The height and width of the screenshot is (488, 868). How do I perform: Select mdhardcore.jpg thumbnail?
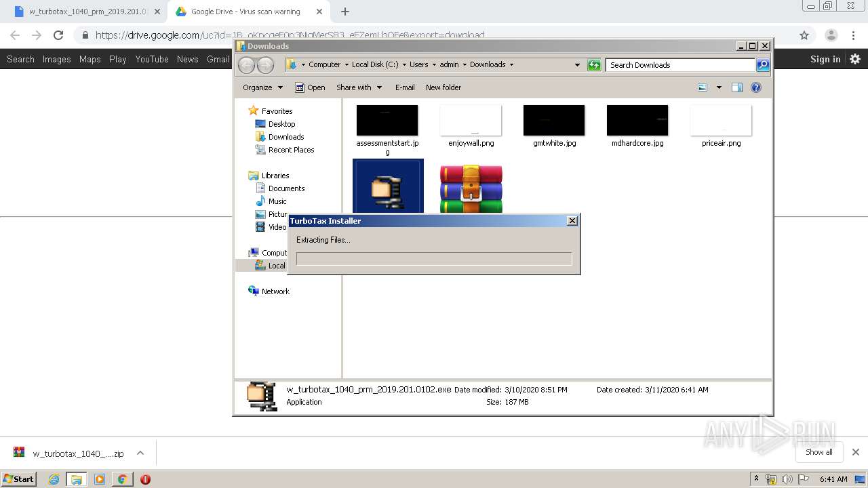click(x=637, y=121)
